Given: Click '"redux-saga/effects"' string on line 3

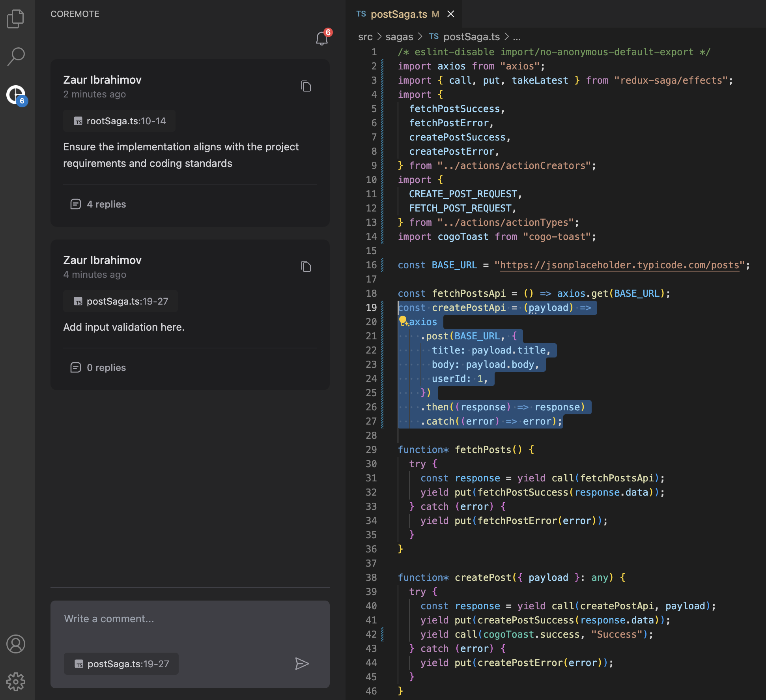Looking at the screenshot, I should click(x=671, y=80).
